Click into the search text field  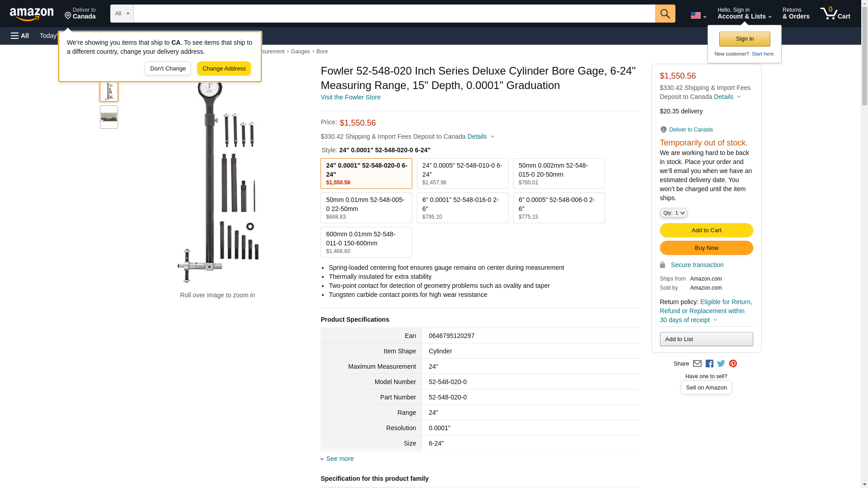click(x=393, y=14)
